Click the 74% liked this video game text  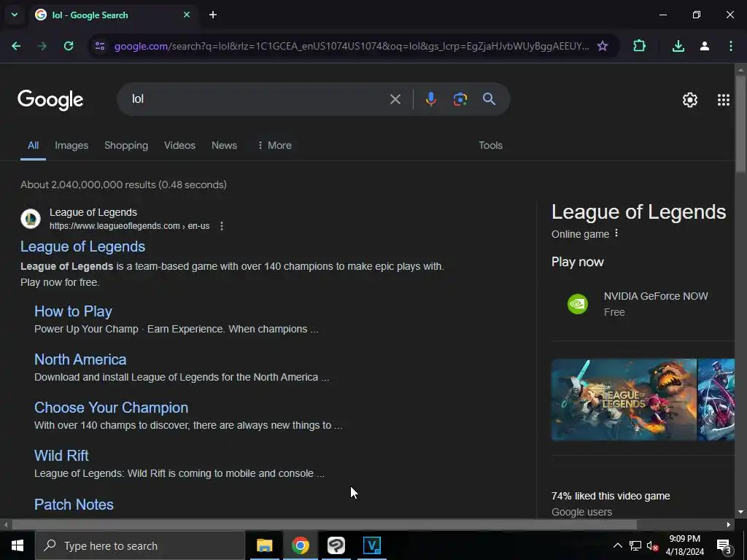(611, 496)
